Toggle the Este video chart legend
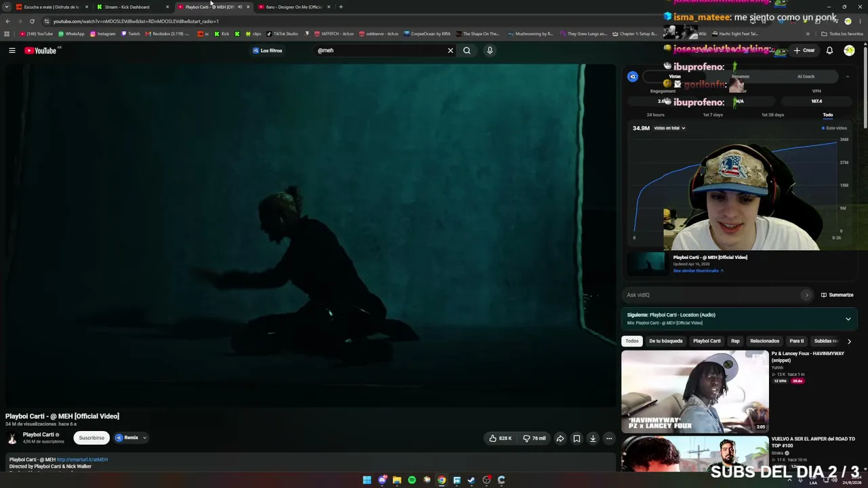Screen dimensions: 868x488 pyautogui.click(x=834, y=128)
